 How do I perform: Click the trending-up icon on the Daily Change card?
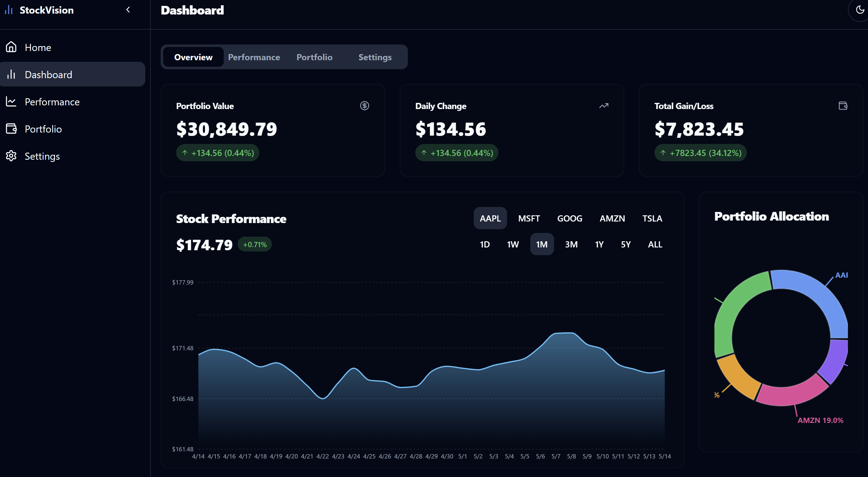603,106
